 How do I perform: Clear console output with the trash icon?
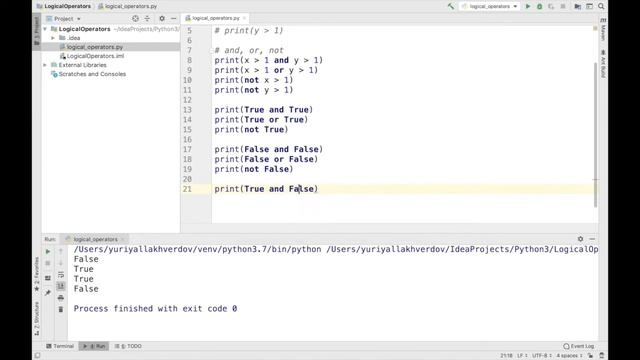[x=61, y=309]
